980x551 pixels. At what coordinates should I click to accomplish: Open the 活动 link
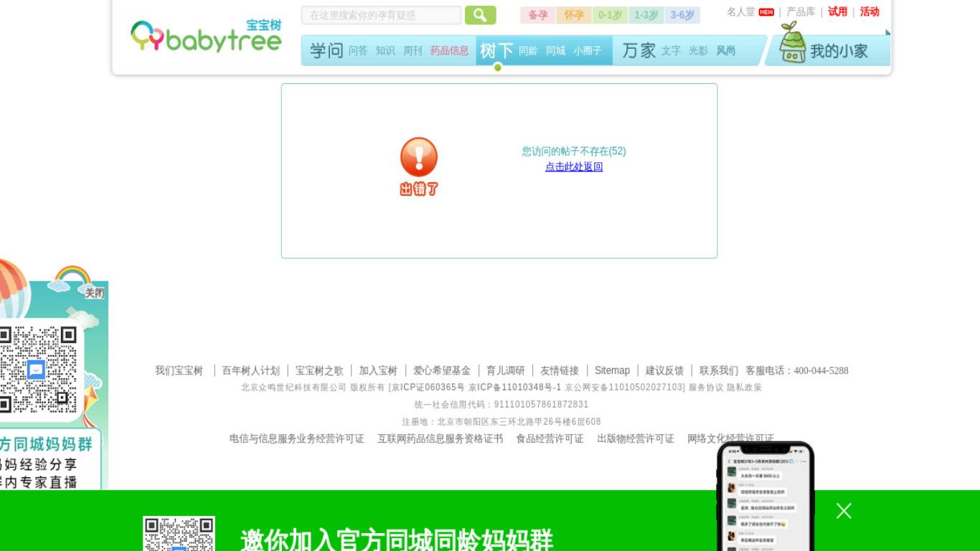(870, 11)
